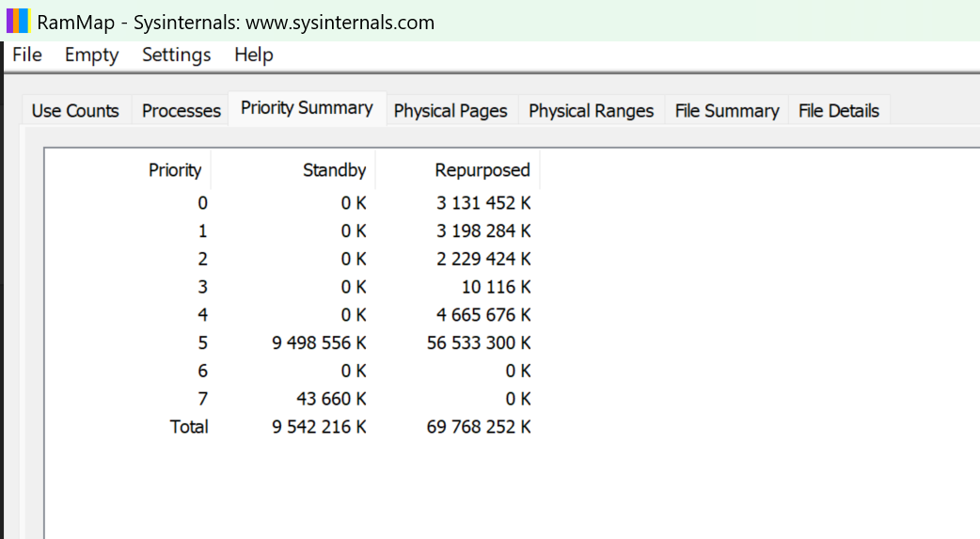Select the priority 5 row number
The image size is (980, 539).
click(202, 343)
